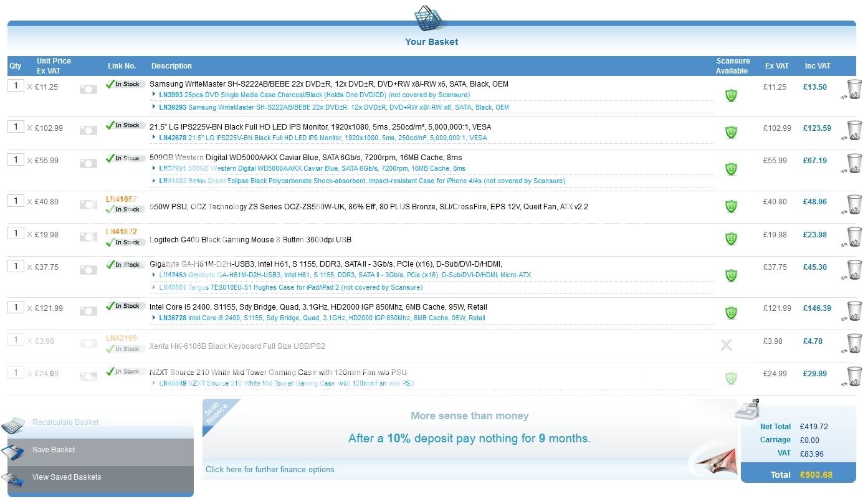Click the quantity field for Intel Core i5
The image size is (868, 504).
16,307
